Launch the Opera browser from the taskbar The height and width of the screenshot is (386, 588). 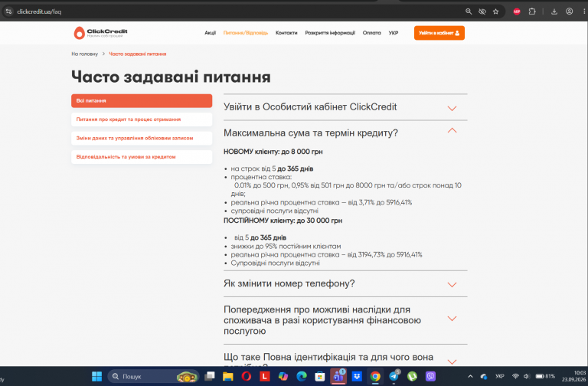(247, 376)
